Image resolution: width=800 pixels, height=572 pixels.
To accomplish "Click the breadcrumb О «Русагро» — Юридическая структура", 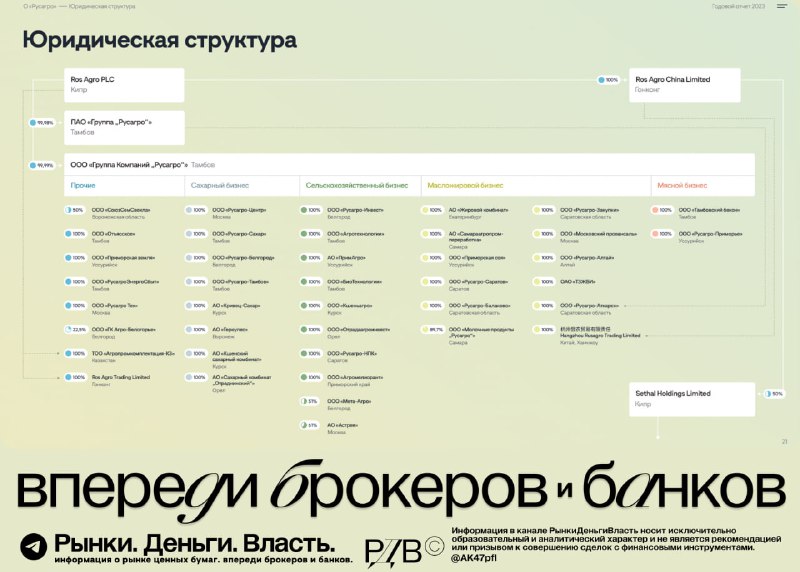I will (x=79, y=7).
